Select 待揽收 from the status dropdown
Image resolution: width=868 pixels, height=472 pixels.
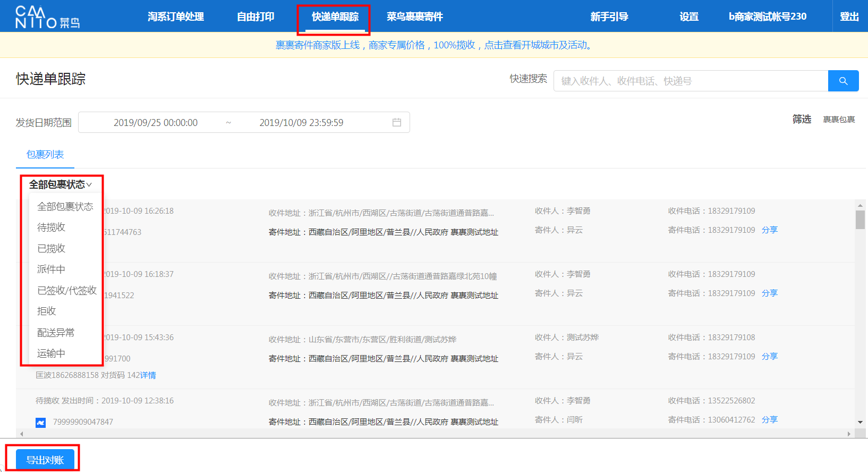click(x=51, y=227)
